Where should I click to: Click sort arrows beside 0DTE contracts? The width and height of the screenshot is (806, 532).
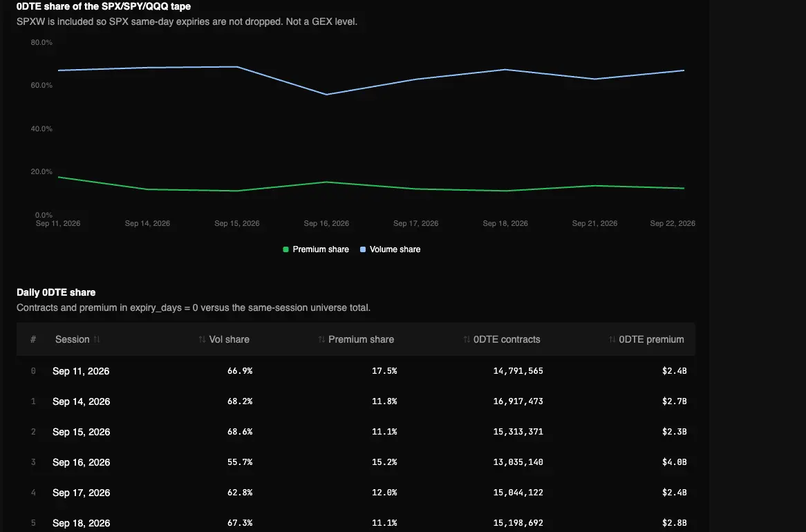(466, 339)
